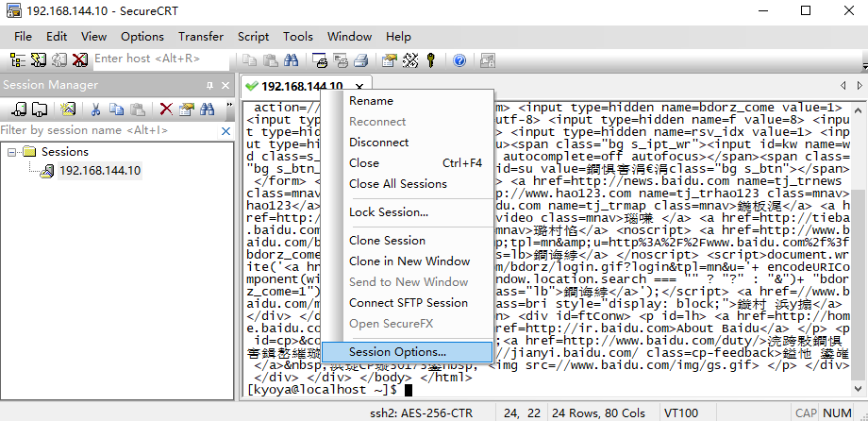The width and height of the screenshot is (868, 421).
Task: Toggle the Session Manager toolbar icon
Action: tap(18, 59)
